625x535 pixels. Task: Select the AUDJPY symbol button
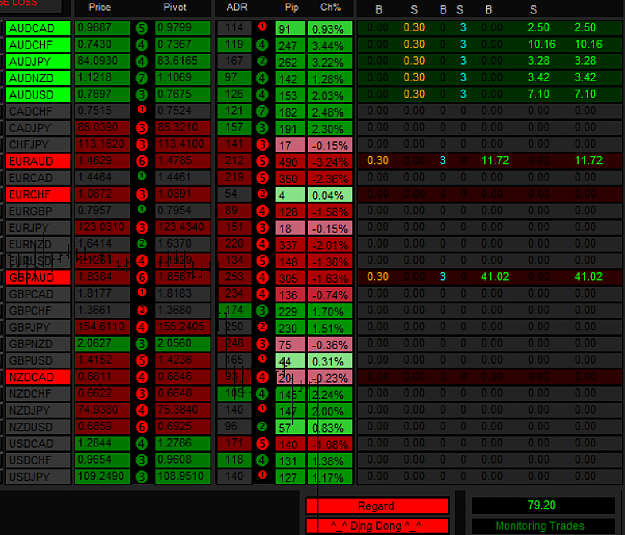tap(38, 62)
